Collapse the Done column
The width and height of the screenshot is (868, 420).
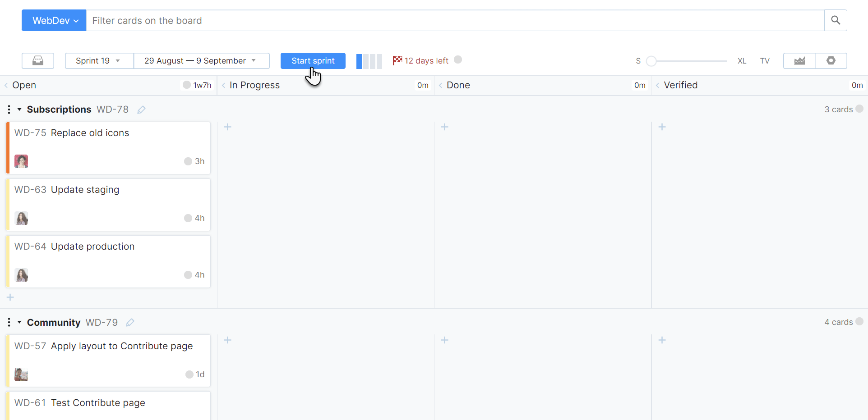(440, 85)
